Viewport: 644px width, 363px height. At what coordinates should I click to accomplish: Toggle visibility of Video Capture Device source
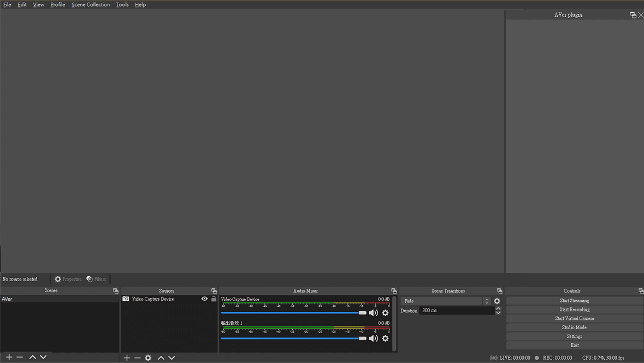point(204,299)
